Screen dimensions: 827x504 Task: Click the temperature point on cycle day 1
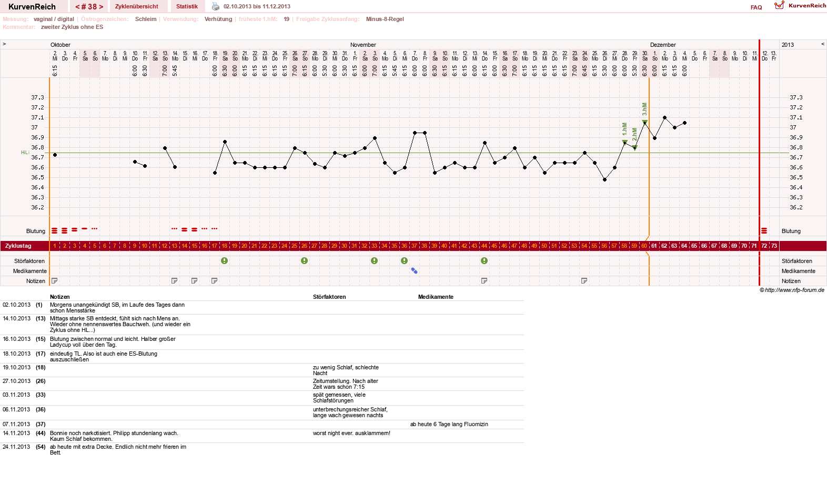point(55,155)
